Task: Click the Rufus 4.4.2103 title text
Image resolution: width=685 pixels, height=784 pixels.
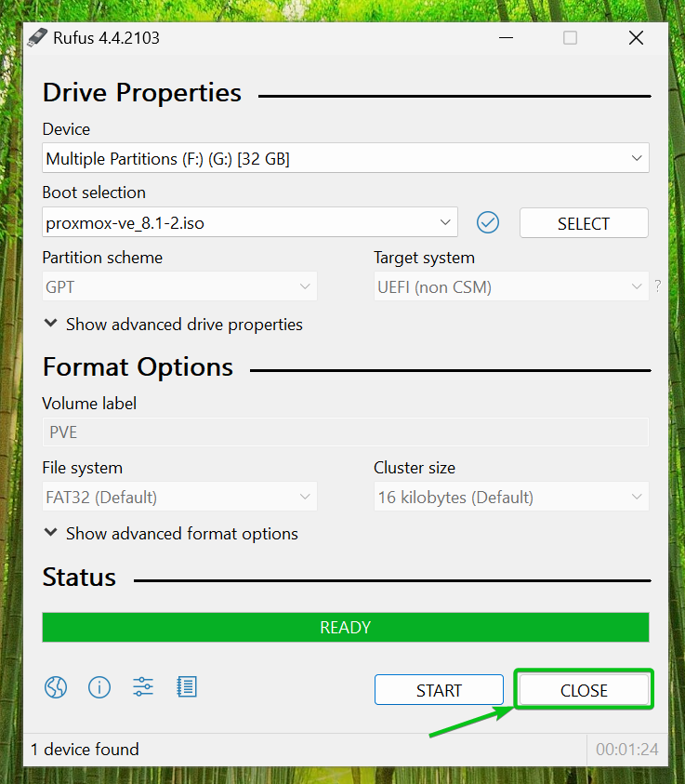Action: (107, 38)
